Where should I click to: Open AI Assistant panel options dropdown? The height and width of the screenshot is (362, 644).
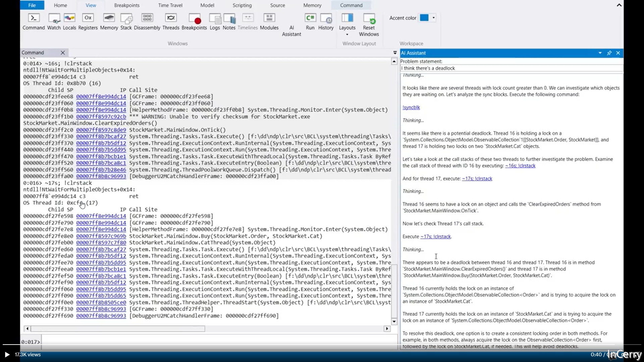[600, 53]
